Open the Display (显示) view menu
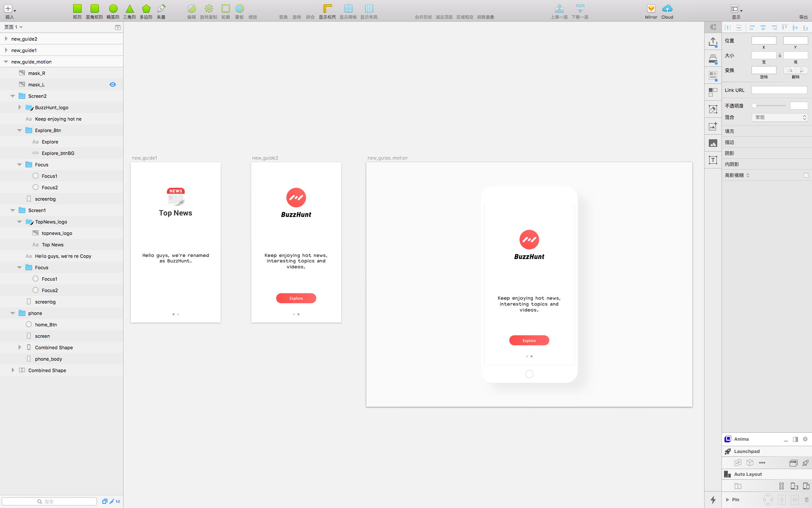Image resolution: width=812 pixels, height=508 pixels. (736, 11)
